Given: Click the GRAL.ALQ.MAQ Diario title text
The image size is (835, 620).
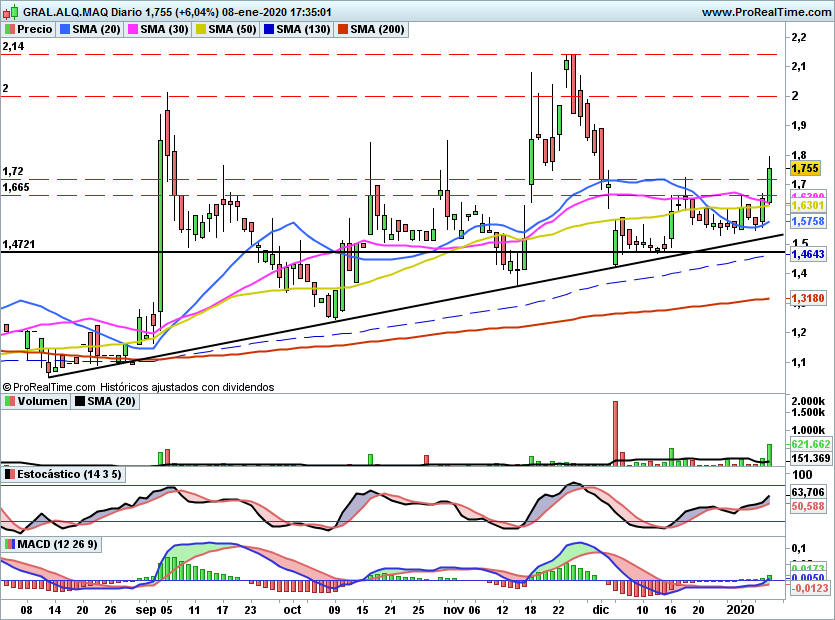Looking at the screenshot, I should click(x=90, y=12).
